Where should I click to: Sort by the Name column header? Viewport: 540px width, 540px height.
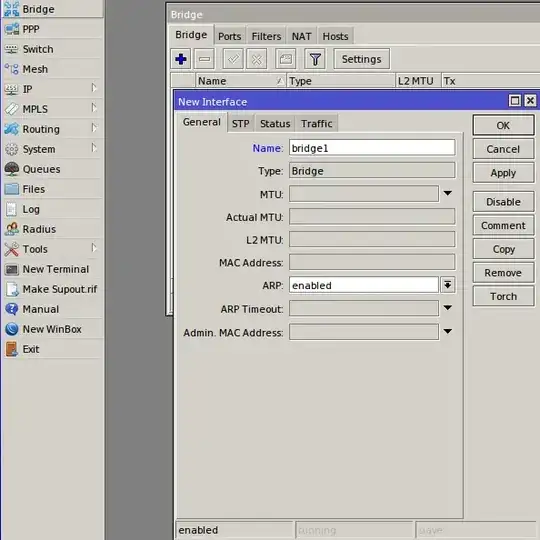pyautogui.click(x=241, y=81)
